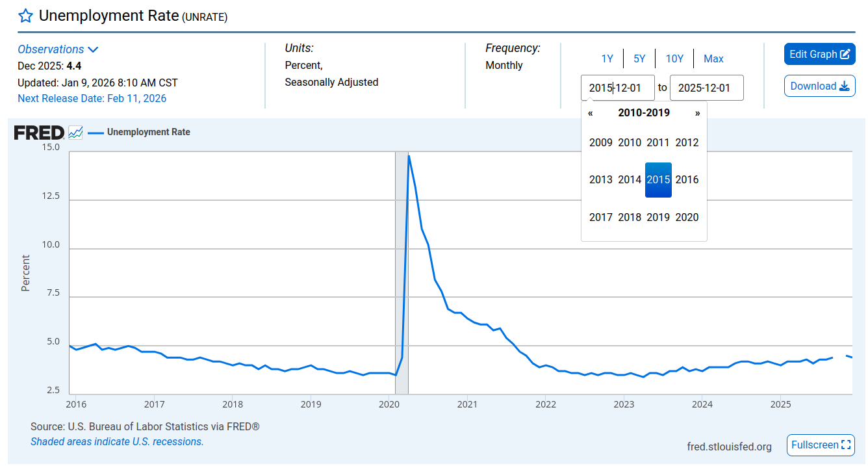The image size is (868, 466).
Task: Select the highlighted year 2015
Action: coord(658,180)
